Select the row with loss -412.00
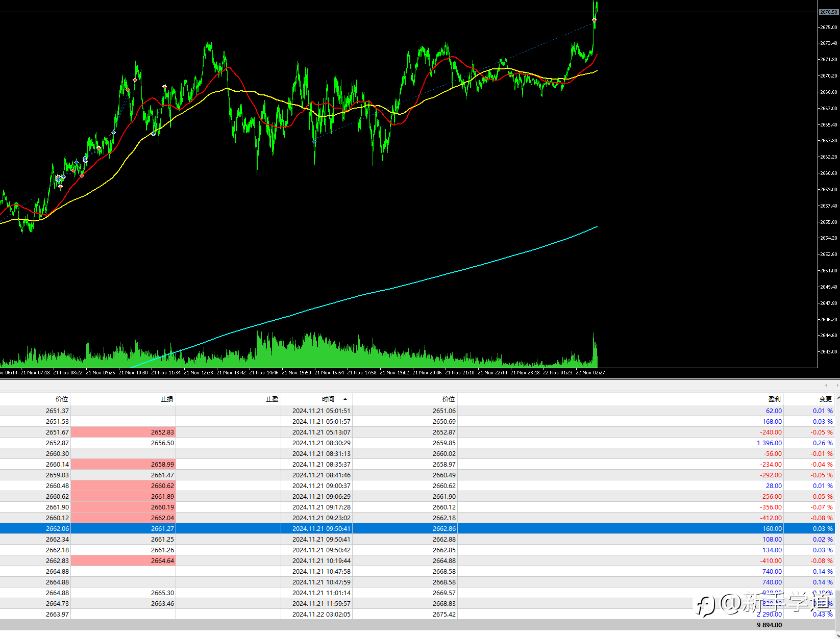Screen dimensions: 840x639 (417, 518)
